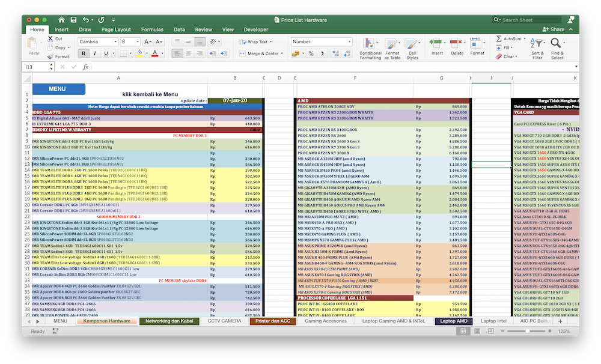
Task: Increase the cell indent
Action: point(224,53)
